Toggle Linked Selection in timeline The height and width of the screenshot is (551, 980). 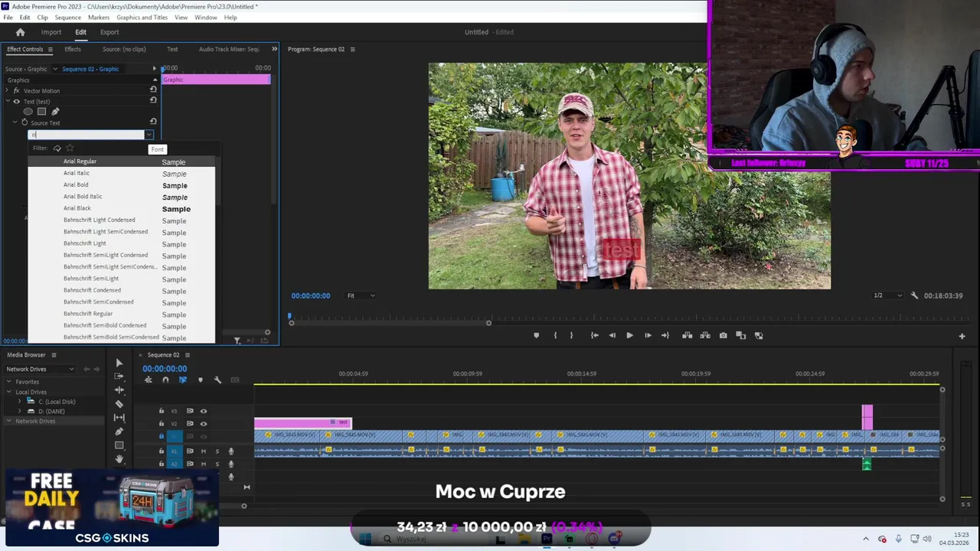point(182,380)
